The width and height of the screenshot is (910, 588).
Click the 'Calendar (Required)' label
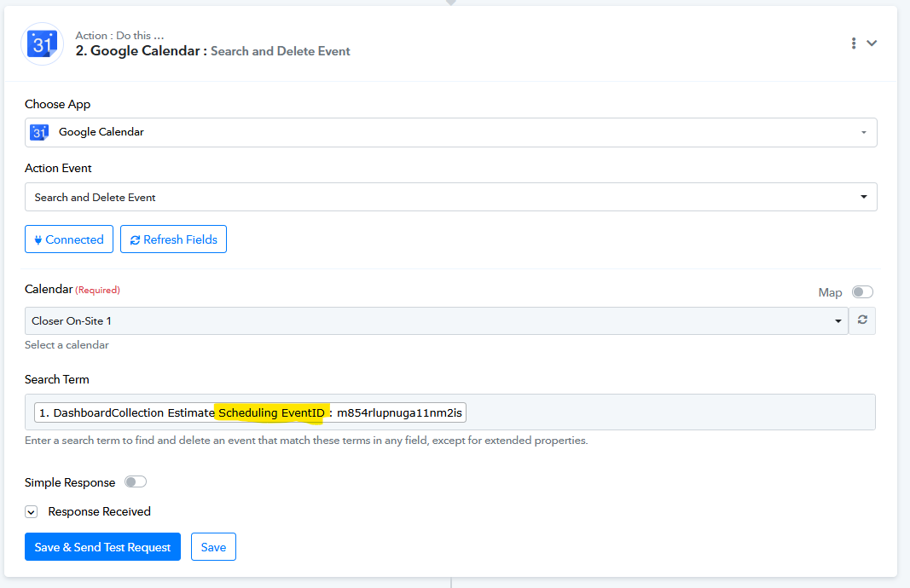click(x=72, y=289)
